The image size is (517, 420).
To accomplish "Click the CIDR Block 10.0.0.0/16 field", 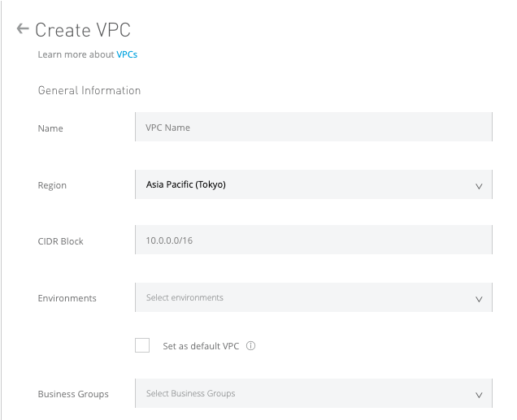I will (x=313, y=240).
